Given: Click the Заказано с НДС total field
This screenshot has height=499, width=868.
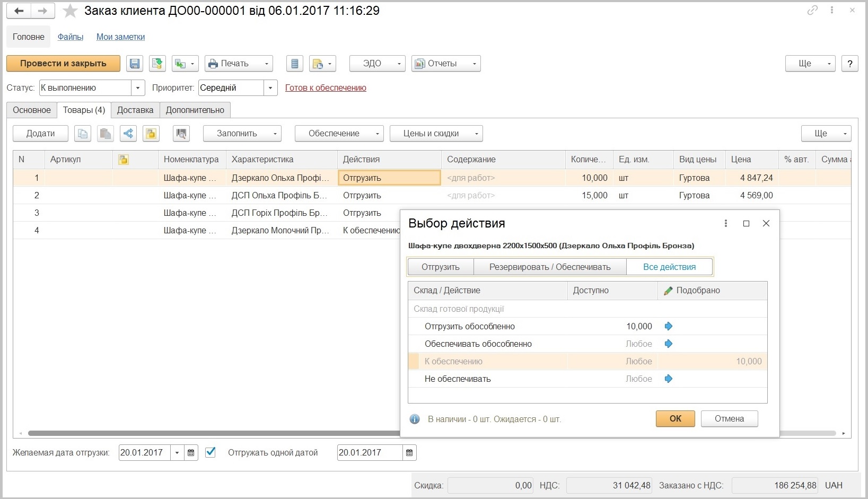Looking at the screenshot, I should pyautogui.click(x=775, y=485).
